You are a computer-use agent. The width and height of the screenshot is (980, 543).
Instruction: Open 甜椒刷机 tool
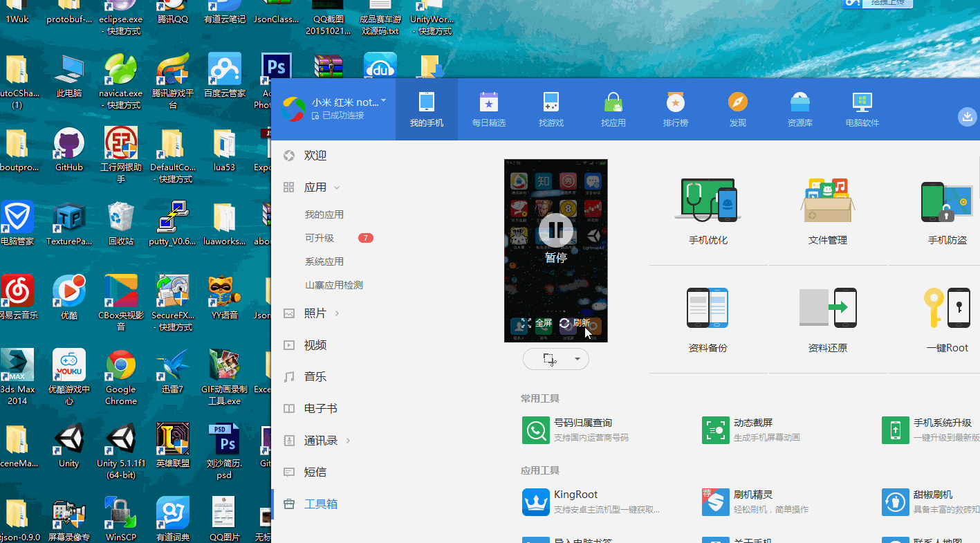[x=930, y=501]
